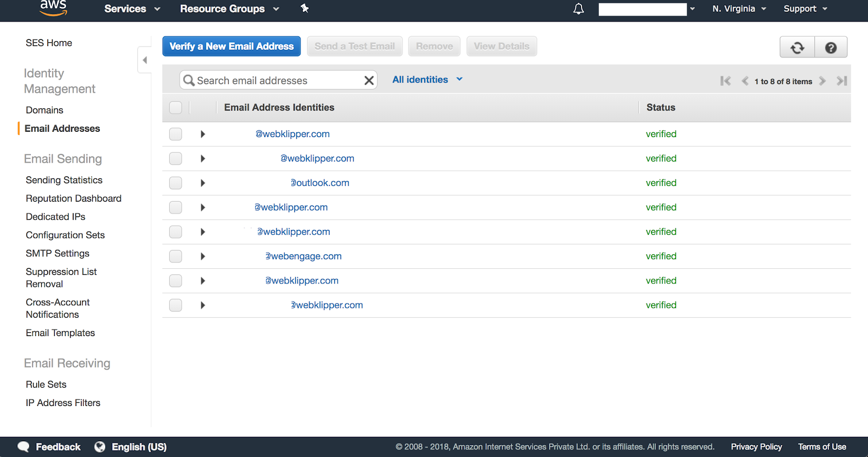Sort by Status column header
868x457 pixels.
point(661,107)
